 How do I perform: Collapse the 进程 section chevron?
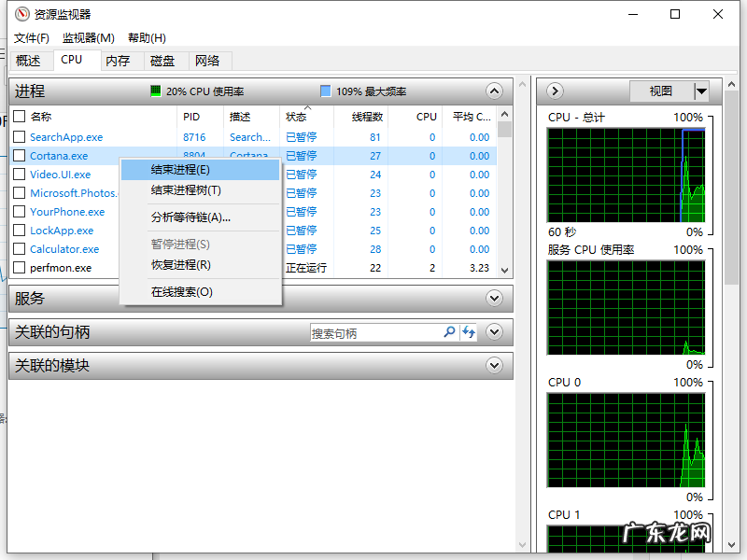pyautogui.click(x=494, y=91)
